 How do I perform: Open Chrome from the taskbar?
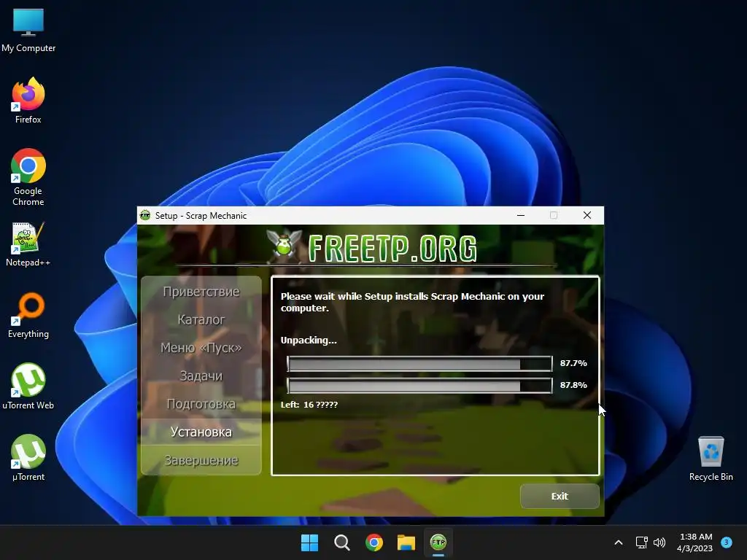point(374,542)
